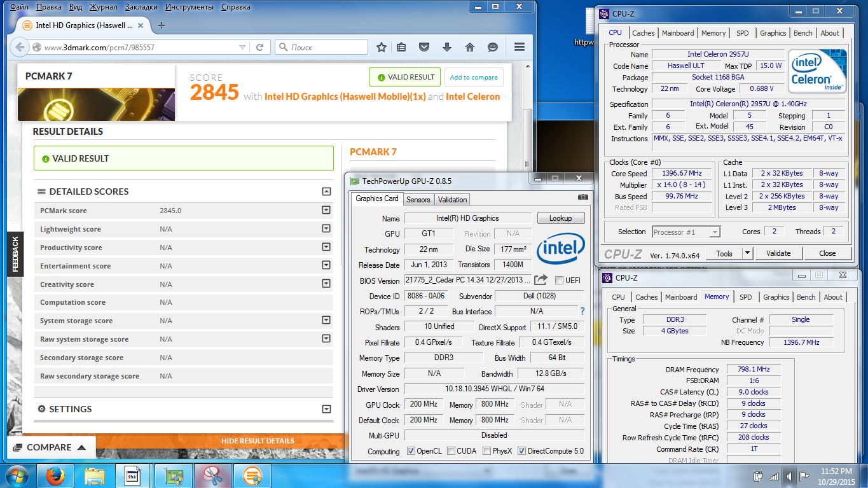
Task: Open the Compare panel at bottom left
Action: 51,447
